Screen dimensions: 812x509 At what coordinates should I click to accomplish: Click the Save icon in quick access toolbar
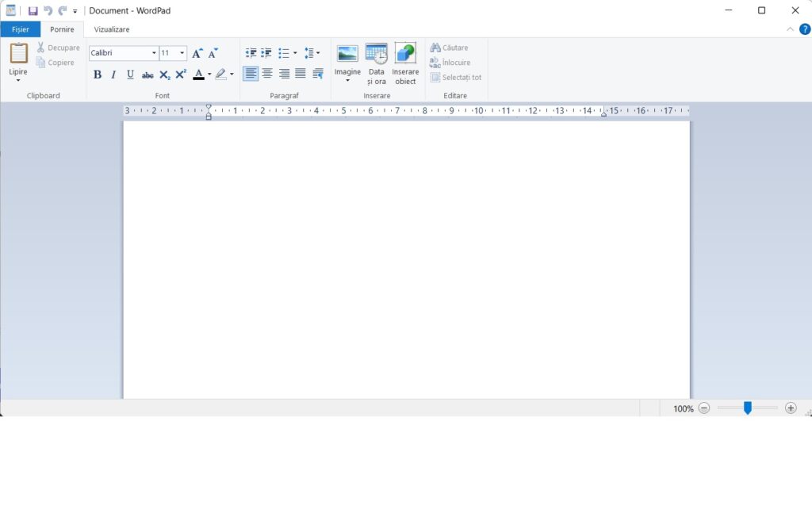[x=33, y=11]
